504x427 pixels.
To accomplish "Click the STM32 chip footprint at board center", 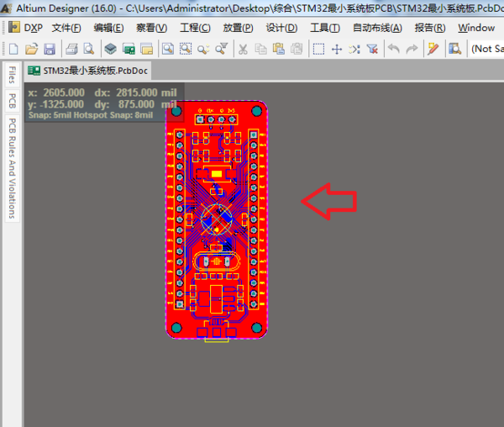I will coord(217,219).
